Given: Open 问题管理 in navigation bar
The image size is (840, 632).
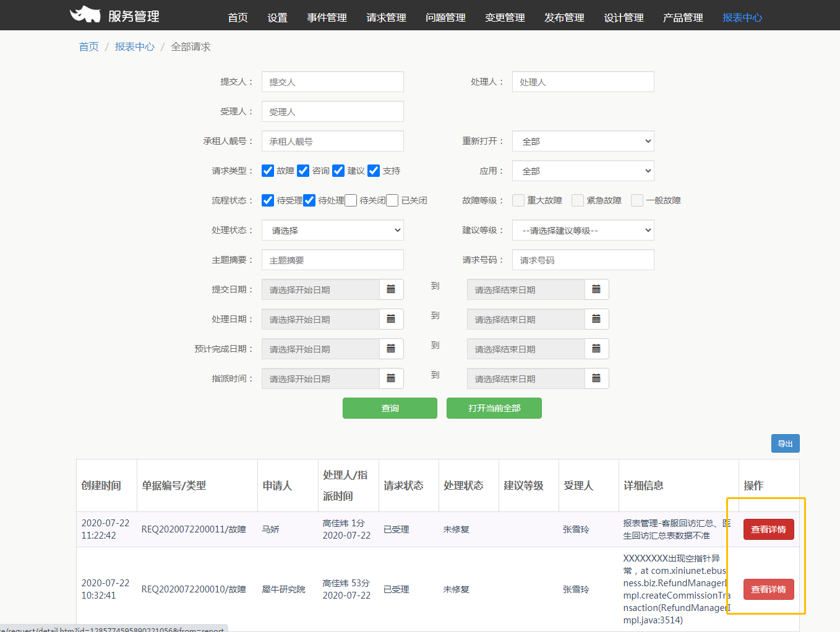Looking at the screenshot, I should pyautogui.click(x=445, y=17).
